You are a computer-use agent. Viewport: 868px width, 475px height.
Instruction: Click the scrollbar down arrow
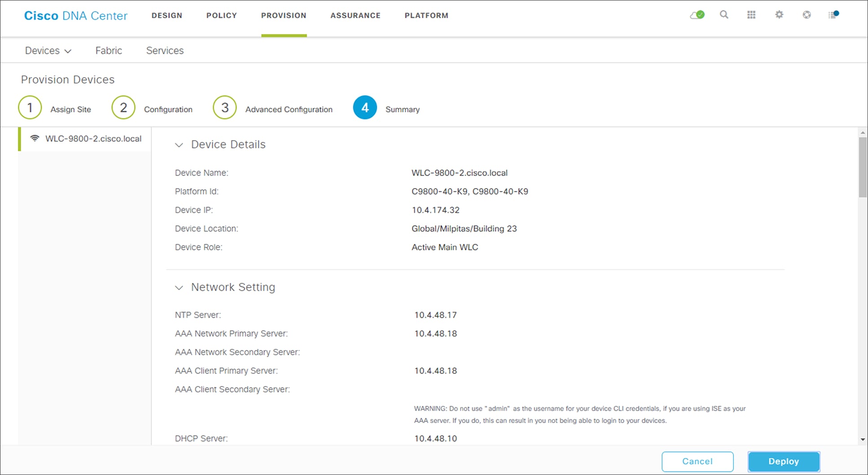pos(863,440)
